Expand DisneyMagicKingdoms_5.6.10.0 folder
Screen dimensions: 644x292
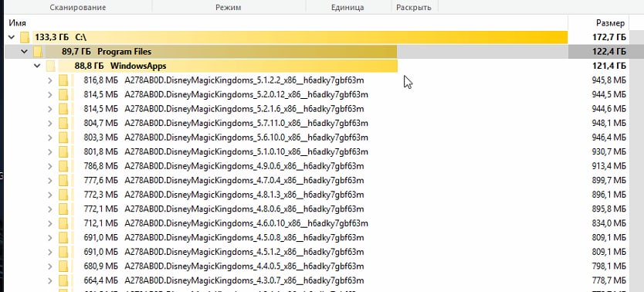(50, 138)
